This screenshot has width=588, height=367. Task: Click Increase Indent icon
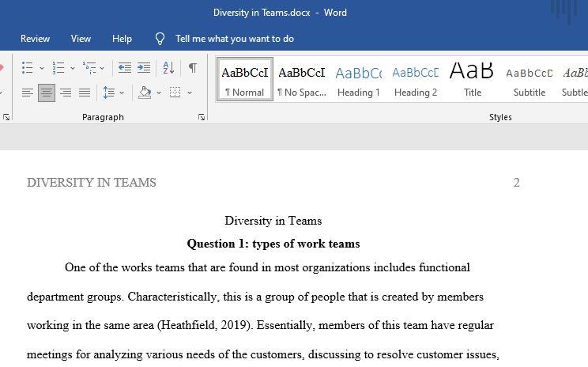(x=144, y=68)
